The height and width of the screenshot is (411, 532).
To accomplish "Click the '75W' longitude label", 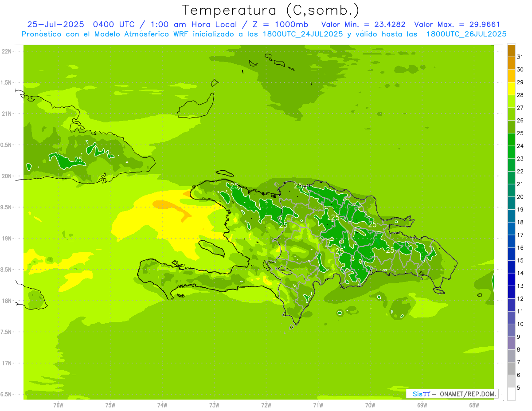I will point(110,405).
